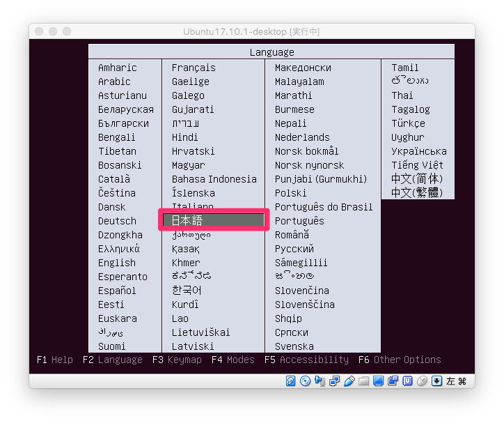Click the hard disk activity icon
The height and width of the screenshot is (423, 504).
coord(290,381)
